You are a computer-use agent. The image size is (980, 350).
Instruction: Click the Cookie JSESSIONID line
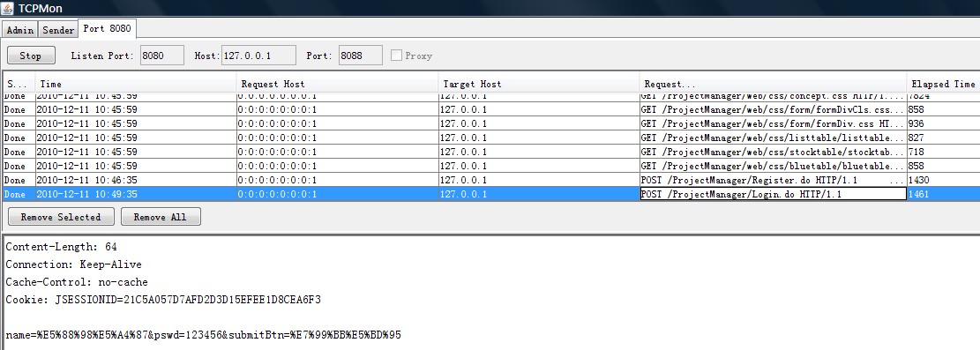[163, 300]
